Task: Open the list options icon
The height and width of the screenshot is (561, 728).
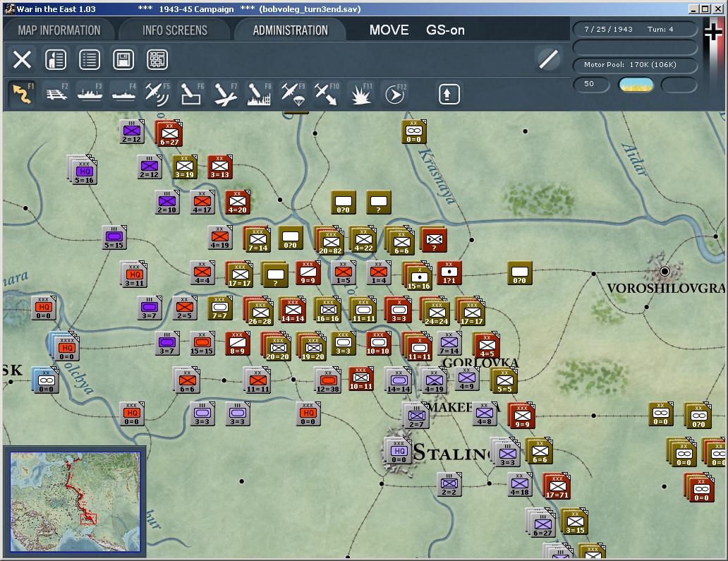Action: click(x=90, y=60)
